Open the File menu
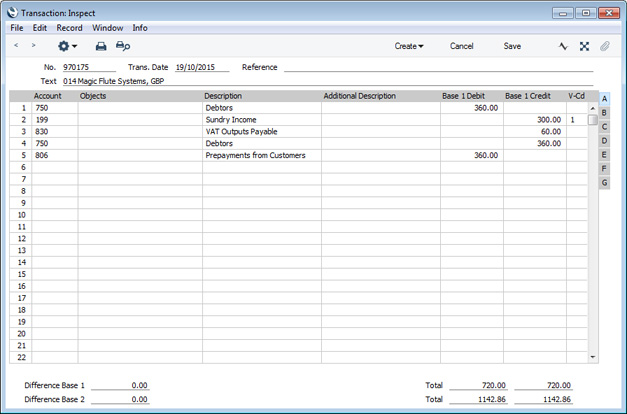627x414 pixels. [x=17, y=28]
